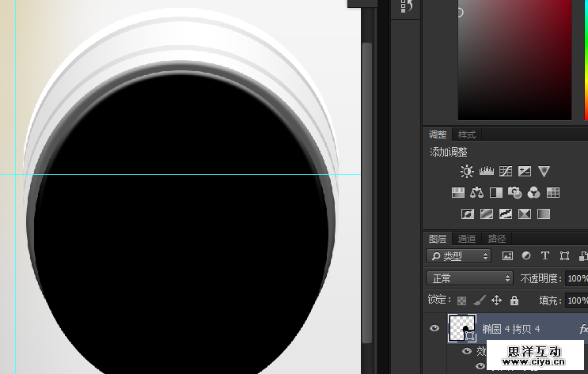Switch to the 通道 tab
588x374 pixels.
pos(467,239)
